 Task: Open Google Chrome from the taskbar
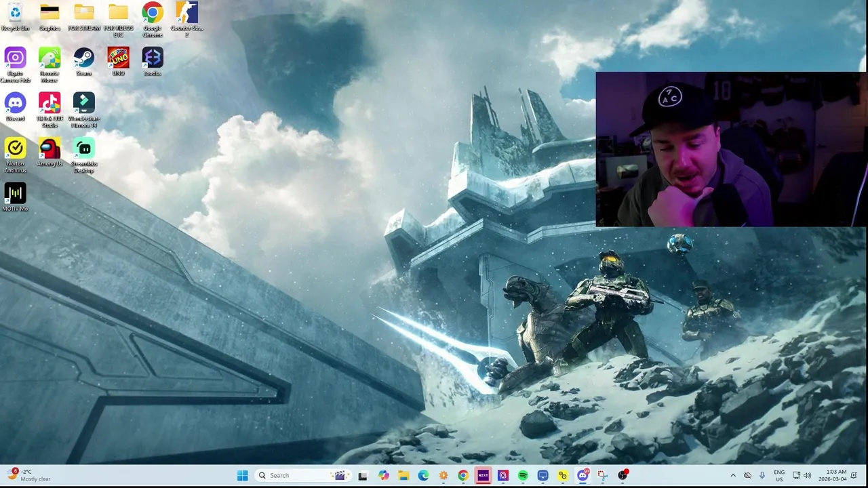point(463,476)
